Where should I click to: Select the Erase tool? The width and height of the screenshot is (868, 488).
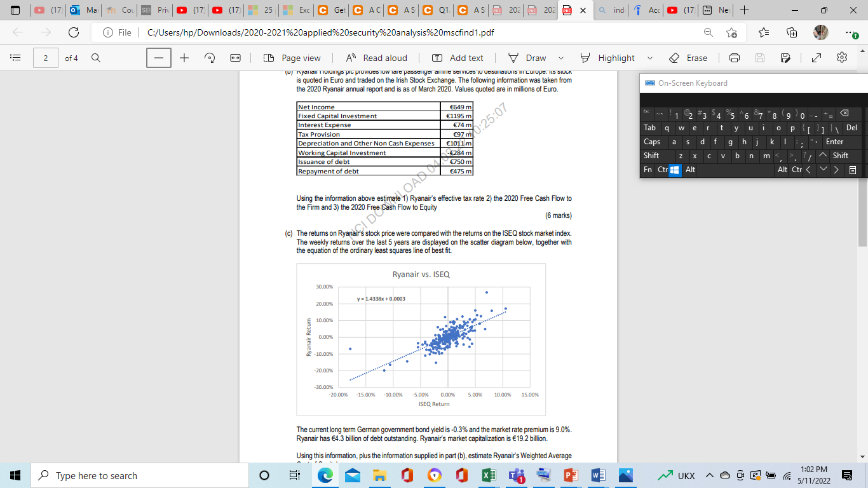coord(688,58)
